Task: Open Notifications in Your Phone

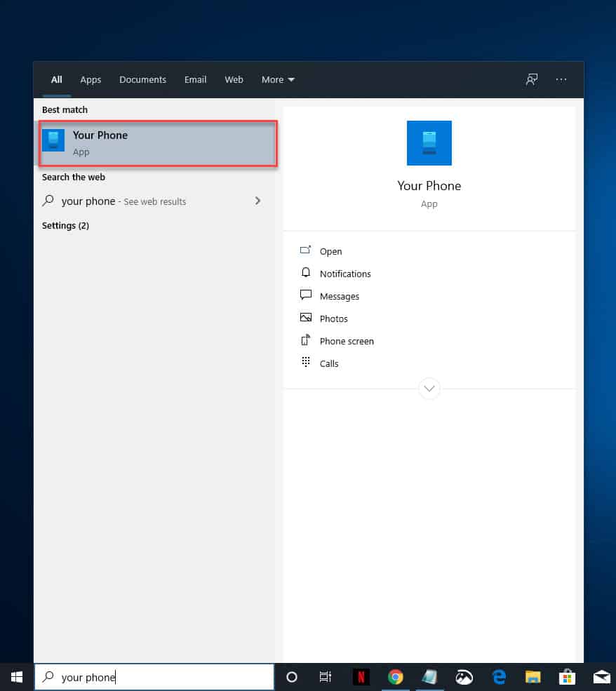Action: [x=345, y=274]
